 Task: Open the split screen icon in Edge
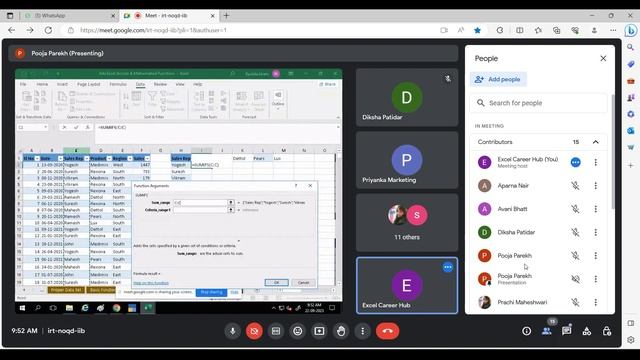[x=520, y=30]
